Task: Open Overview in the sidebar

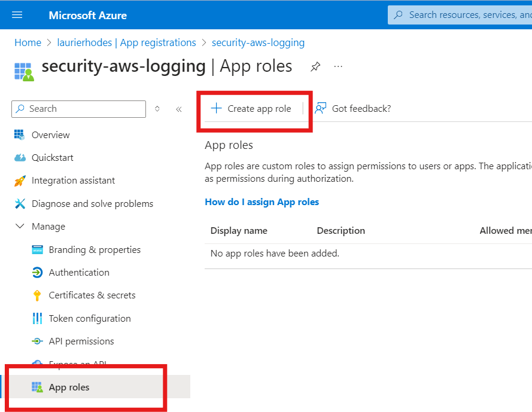Action: (x=50, y=135)
